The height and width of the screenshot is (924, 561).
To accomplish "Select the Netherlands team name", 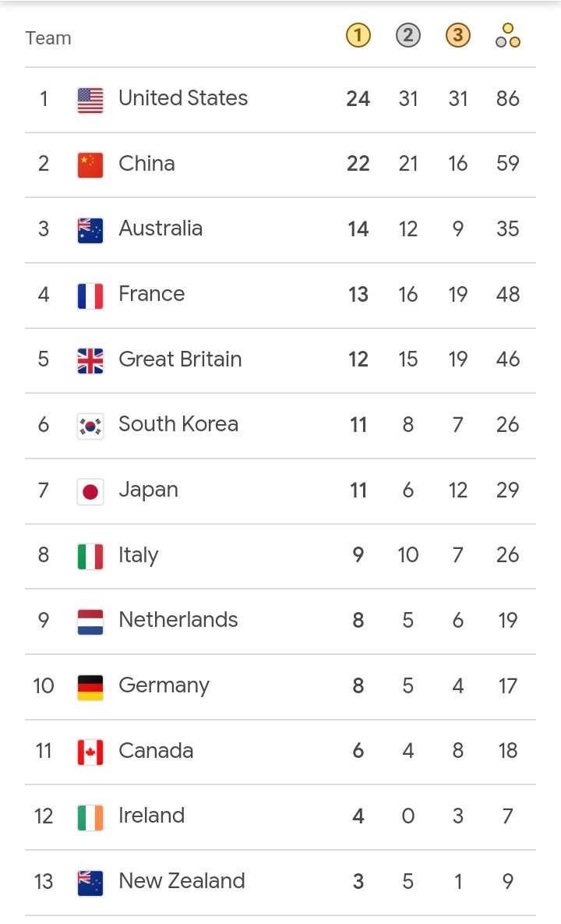I will (x=178, y=620).
